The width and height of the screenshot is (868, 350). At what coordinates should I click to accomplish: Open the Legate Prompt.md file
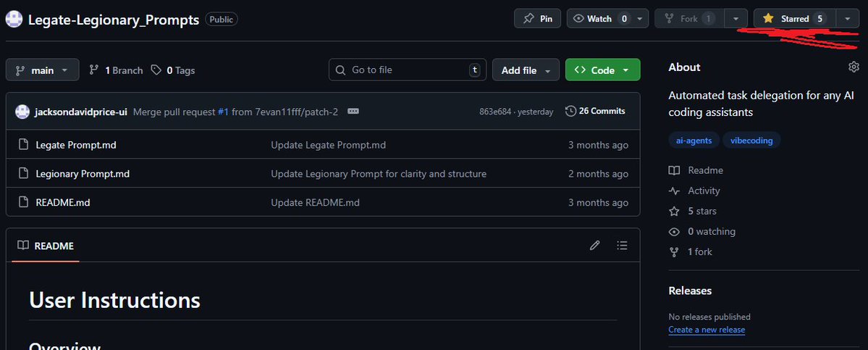point(76,145)
